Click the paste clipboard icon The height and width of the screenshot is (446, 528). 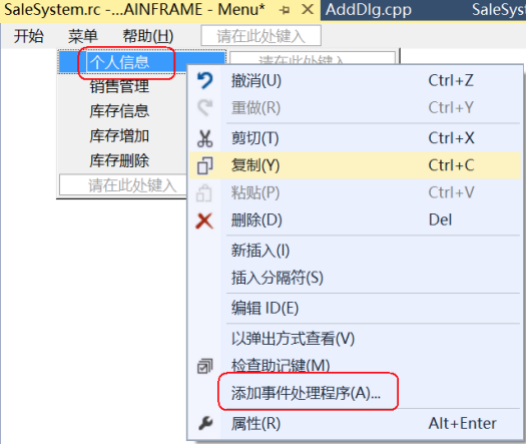pos(205,193)
